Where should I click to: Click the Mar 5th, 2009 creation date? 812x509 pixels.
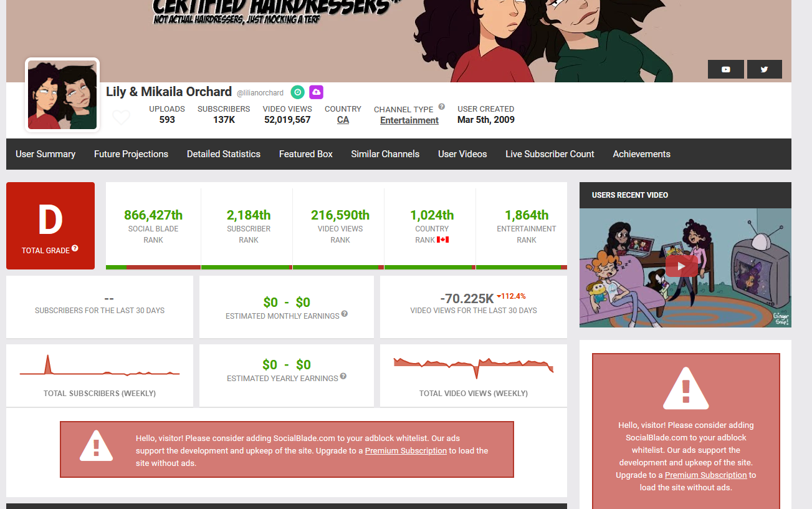[x=486, y=120]
